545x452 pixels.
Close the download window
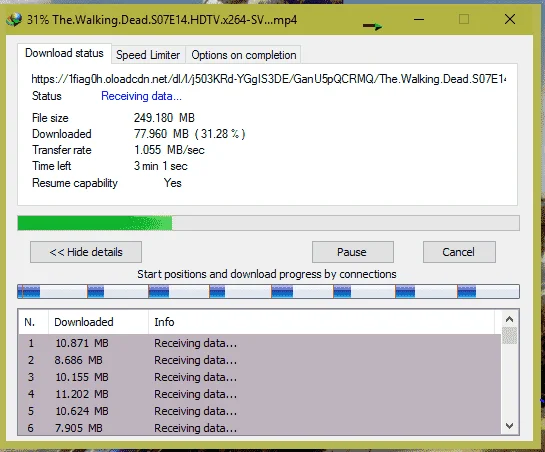coord(510,19)
